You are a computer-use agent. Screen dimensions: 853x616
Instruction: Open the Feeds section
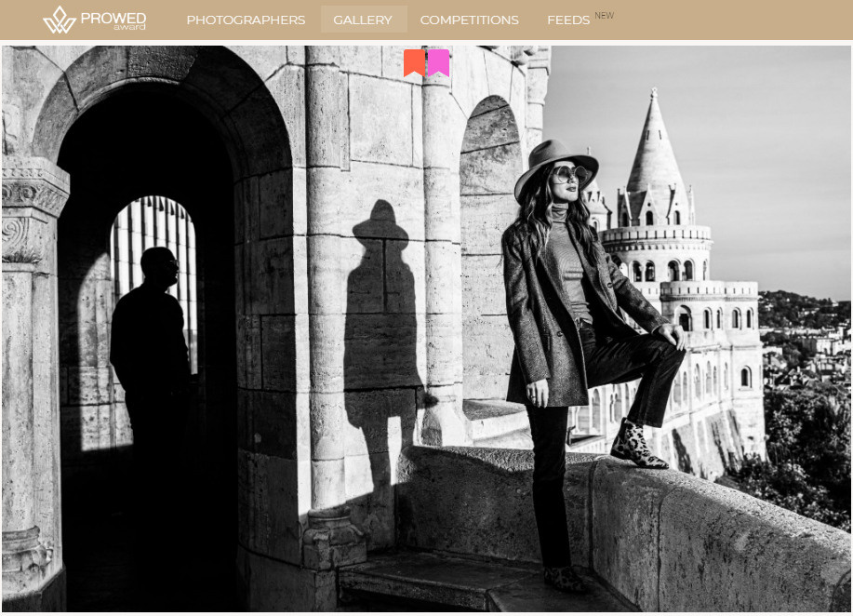567,20
